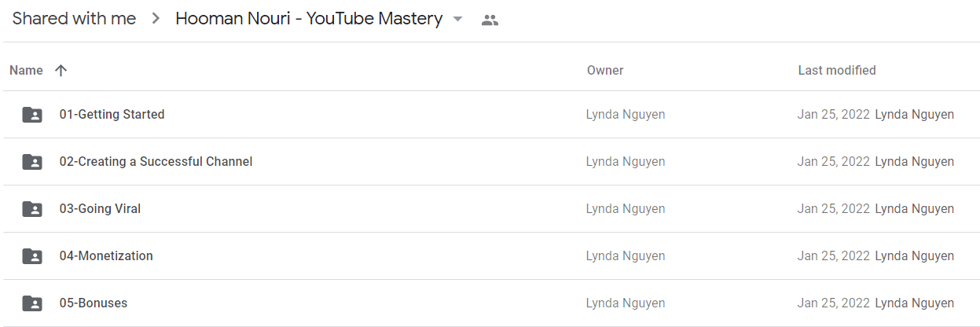Select the 05-Bonuses folder name
Viewport: 980px width, 327px height.
[94, 303]
